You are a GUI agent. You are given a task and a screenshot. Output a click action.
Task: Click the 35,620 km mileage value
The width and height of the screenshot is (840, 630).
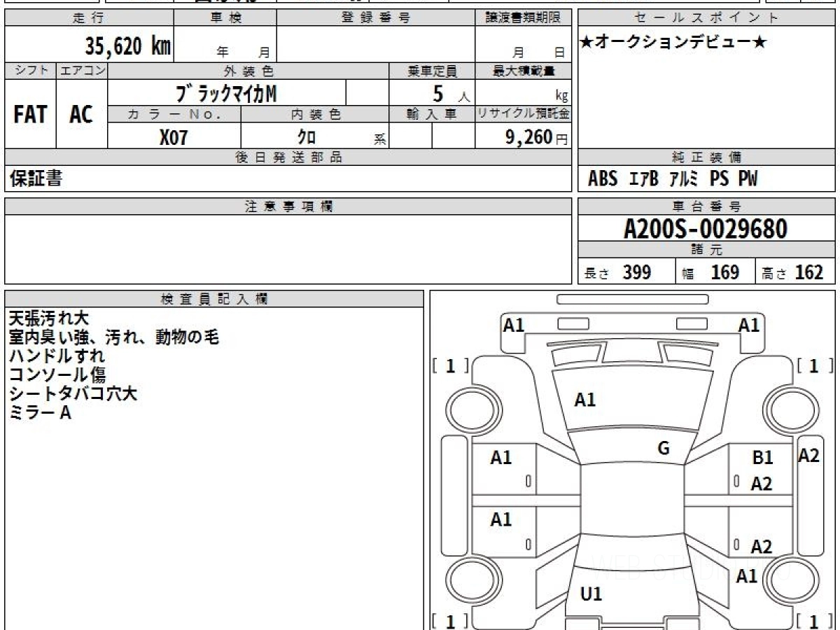coord(127,46)
